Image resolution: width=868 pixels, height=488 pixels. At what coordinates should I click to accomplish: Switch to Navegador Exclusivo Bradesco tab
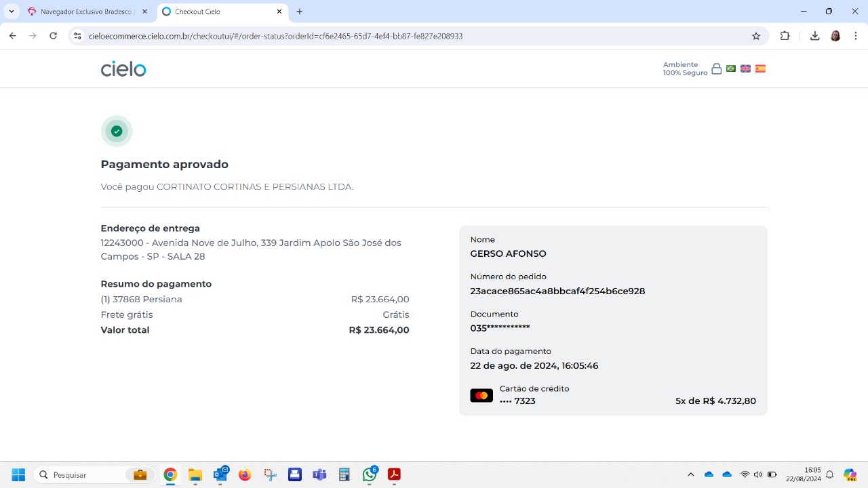[87, 12]
